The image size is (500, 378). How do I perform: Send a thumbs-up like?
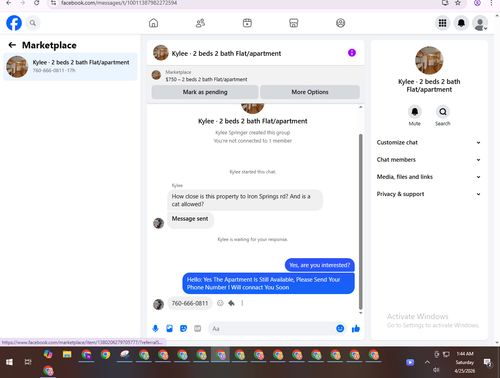[356, 329]
